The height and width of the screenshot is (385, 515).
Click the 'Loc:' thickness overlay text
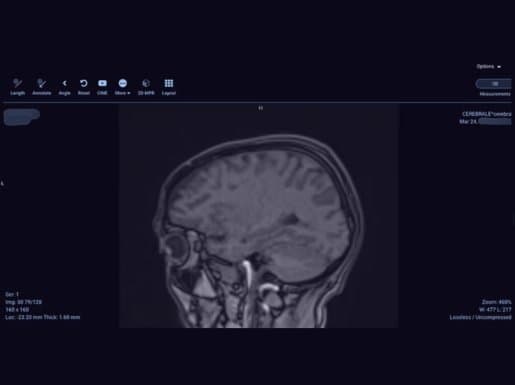[x=42, y=317]
